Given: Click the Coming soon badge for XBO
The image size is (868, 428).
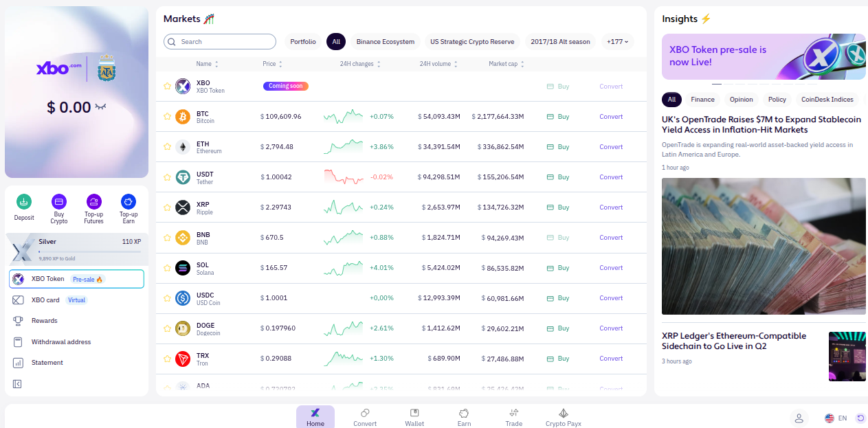Looking at the screenshot, I should 286,87.
